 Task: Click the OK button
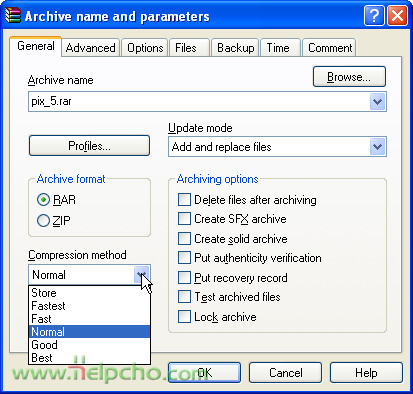tap(204, 372)
